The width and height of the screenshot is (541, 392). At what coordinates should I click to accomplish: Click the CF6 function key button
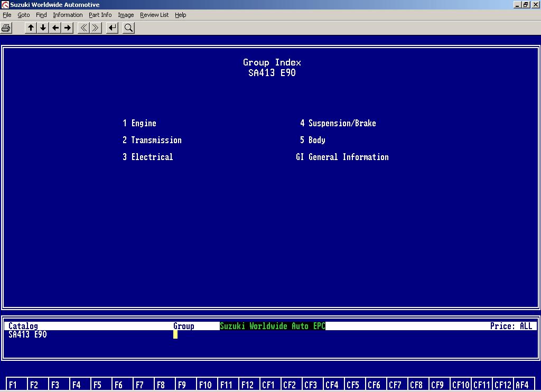(x=376, y=385)
